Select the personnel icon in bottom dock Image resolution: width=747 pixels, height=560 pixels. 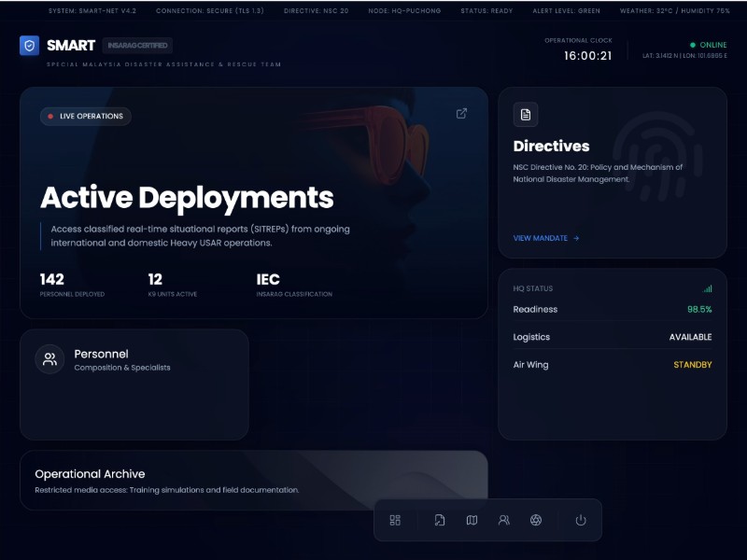coord(504,521)
